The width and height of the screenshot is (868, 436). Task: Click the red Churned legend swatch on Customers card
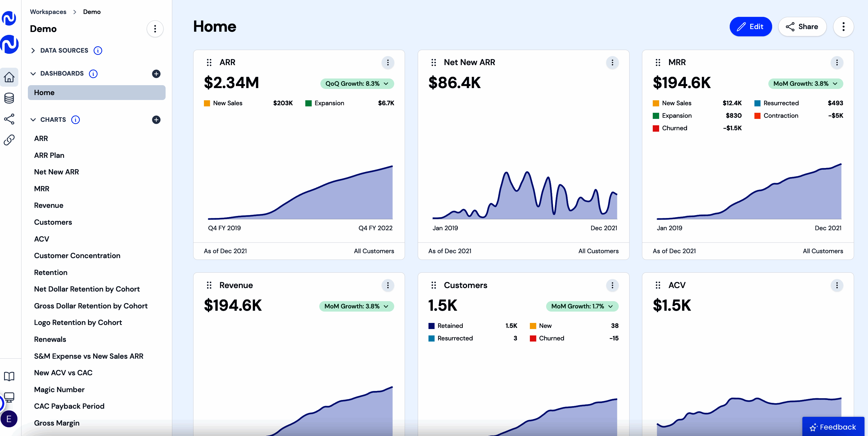point(533,338)
